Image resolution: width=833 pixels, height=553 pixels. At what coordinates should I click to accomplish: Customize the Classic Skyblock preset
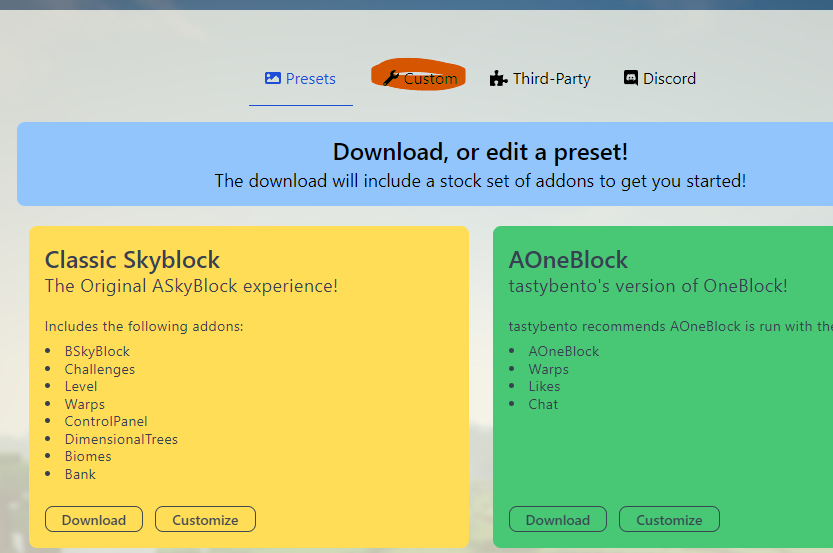(205, 520)
